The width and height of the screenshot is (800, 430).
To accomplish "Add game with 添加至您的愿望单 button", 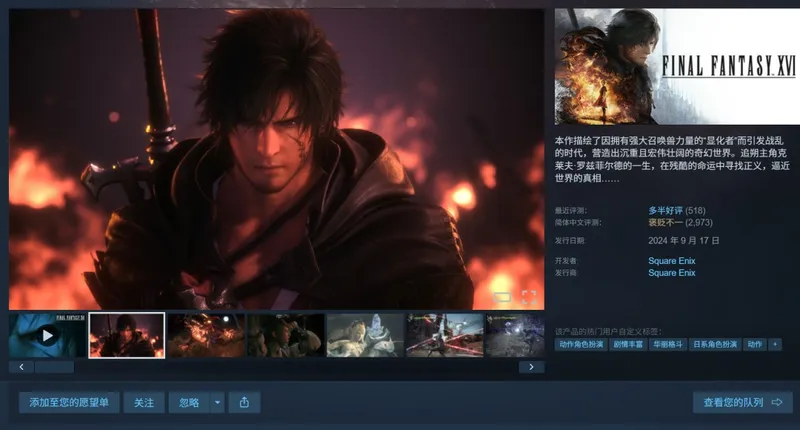I will pos(69,402).
